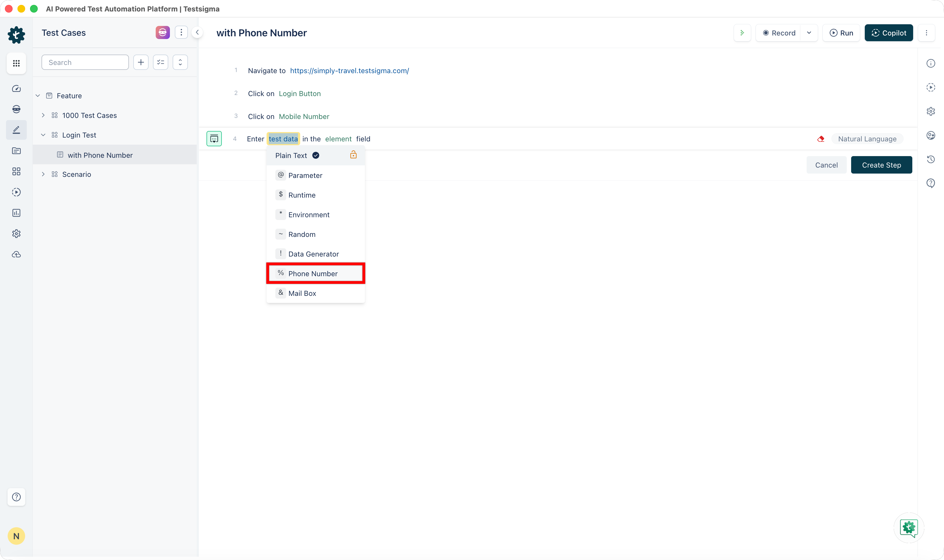Open the info icon in right rail
This screenshot has width=944, height=560.
click(931, 63)
